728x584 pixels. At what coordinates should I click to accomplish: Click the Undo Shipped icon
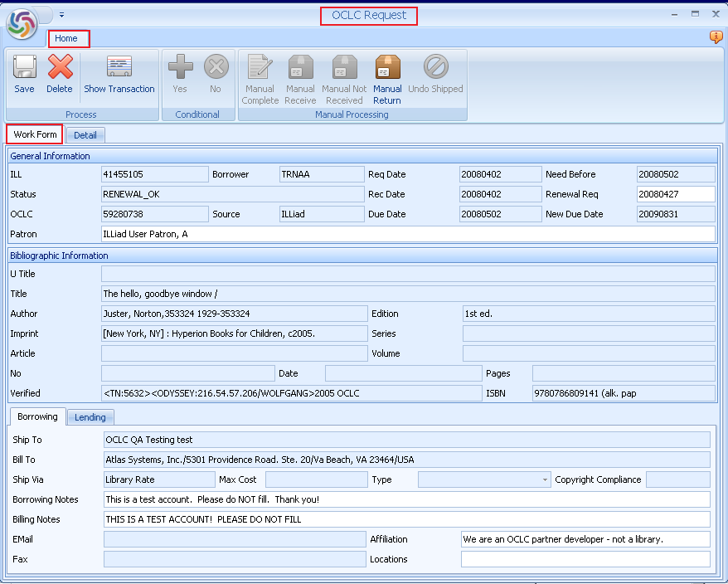pos(434,75)
